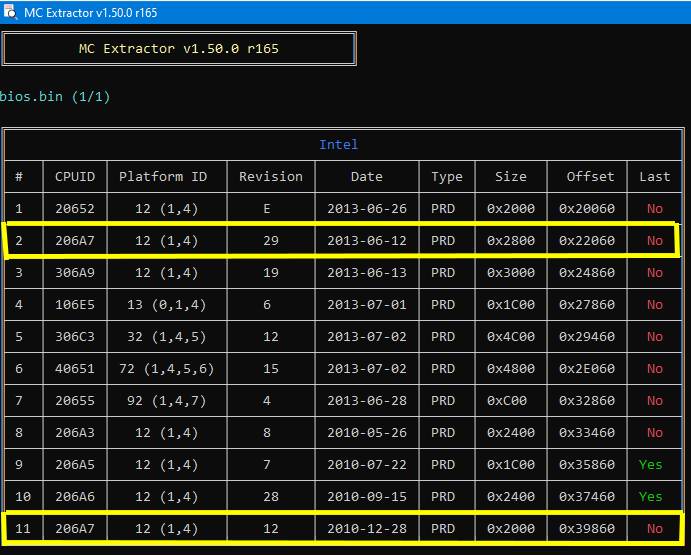Select CPUID cell '40651'
691x555 pixels.
pyautogui.click(x=75, y=369)
